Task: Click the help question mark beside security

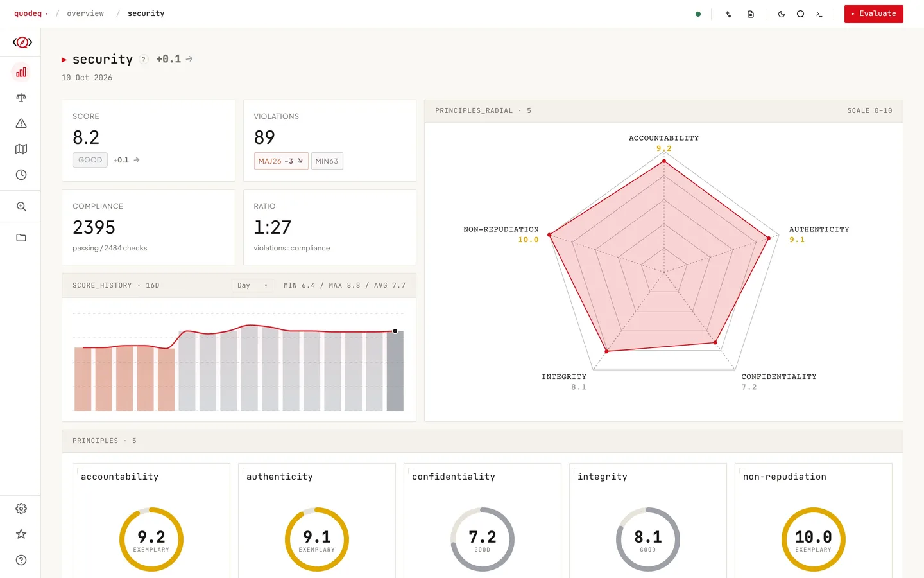Action: pos(144,59)
